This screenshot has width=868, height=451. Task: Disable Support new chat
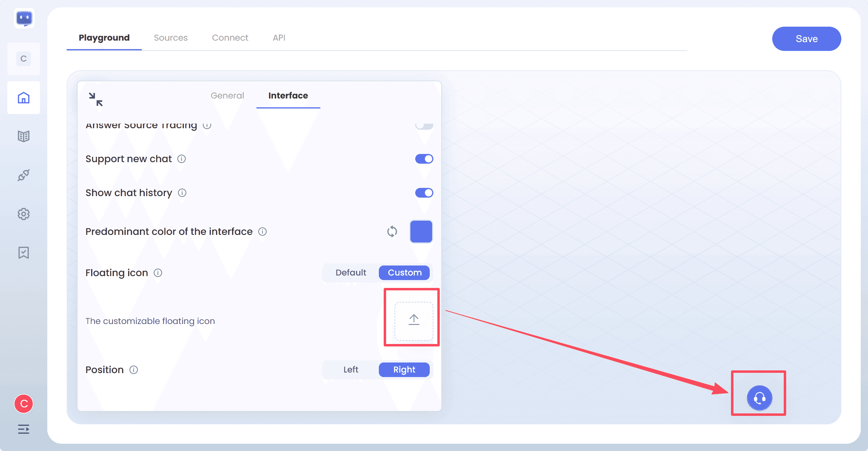[x=424, y=159]
